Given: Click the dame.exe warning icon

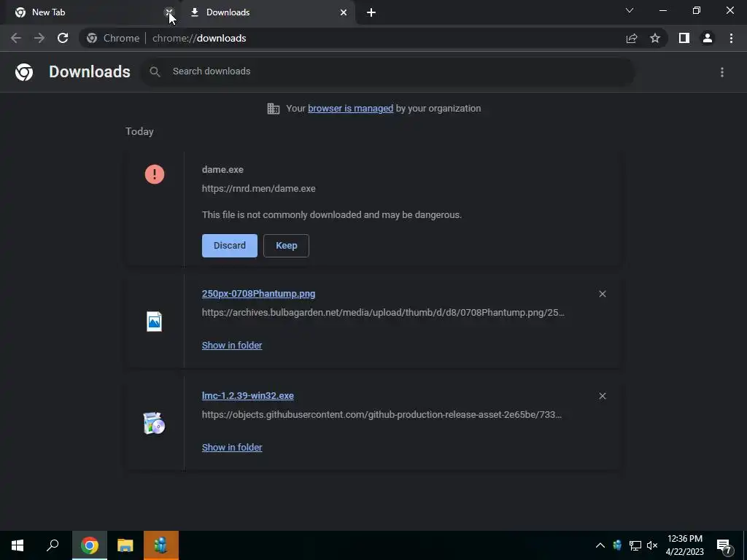Looking at the screenshot, I should (155, 174).
